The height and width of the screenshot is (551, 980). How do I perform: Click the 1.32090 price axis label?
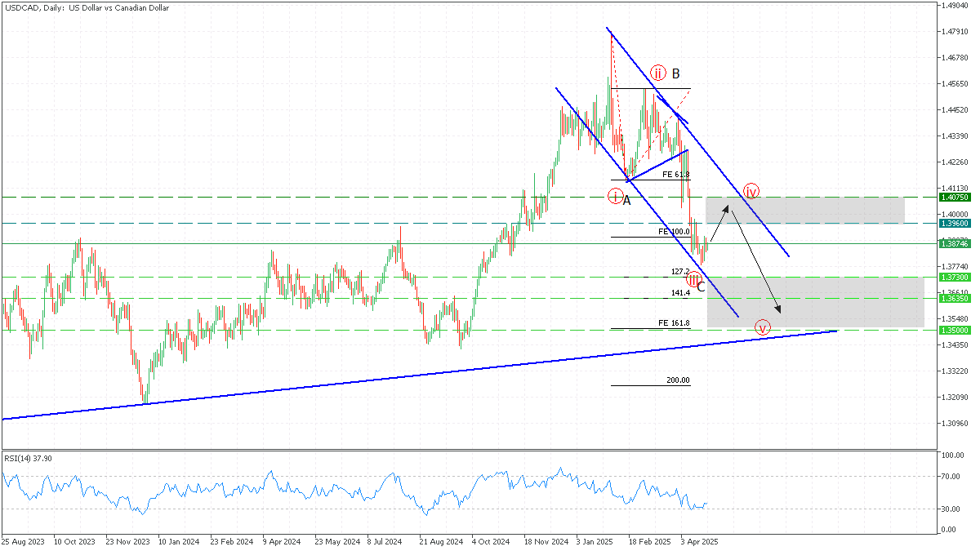955,398
